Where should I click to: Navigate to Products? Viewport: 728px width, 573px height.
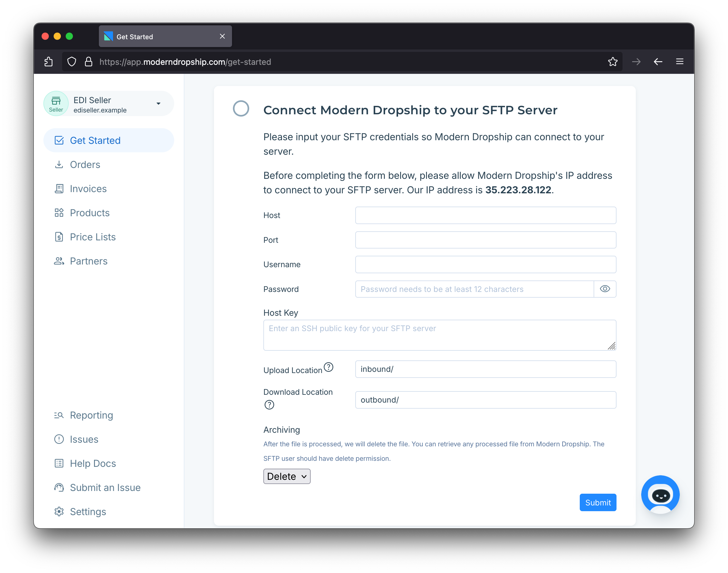[x=90, y=213]
